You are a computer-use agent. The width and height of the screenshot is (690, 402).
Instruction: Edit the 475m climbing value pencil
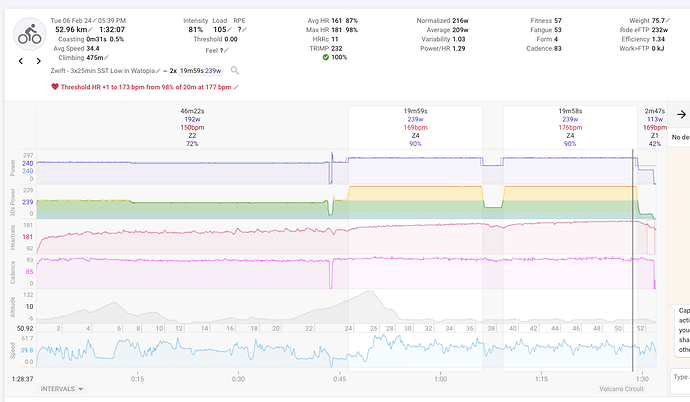tap(106, 58)
